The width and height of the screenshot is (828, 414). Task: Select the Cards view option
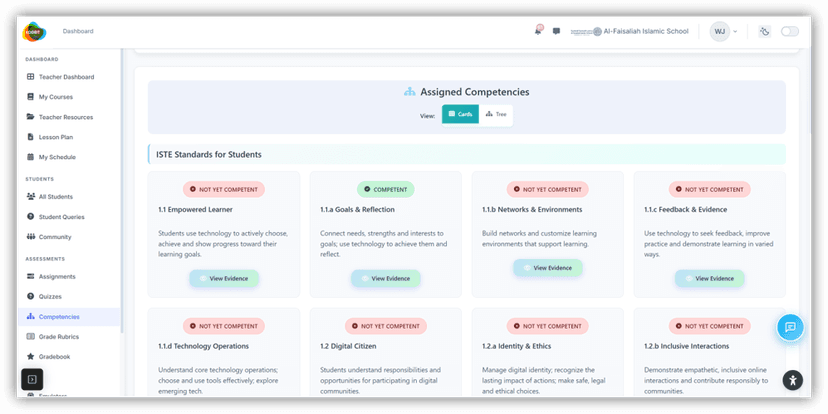[x=461, y=115]
